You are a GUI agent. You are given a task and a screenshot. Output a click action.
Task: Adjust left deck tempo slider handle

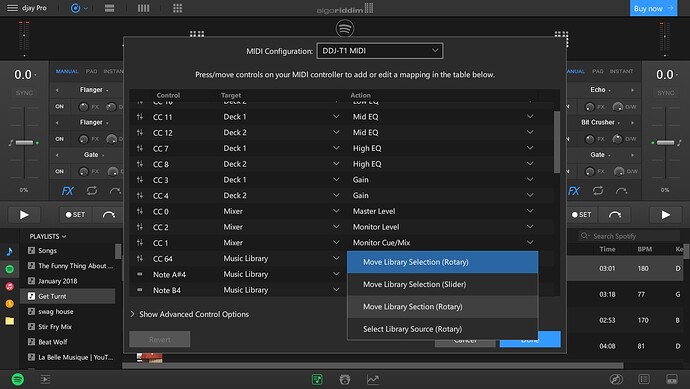coord(24,143)
